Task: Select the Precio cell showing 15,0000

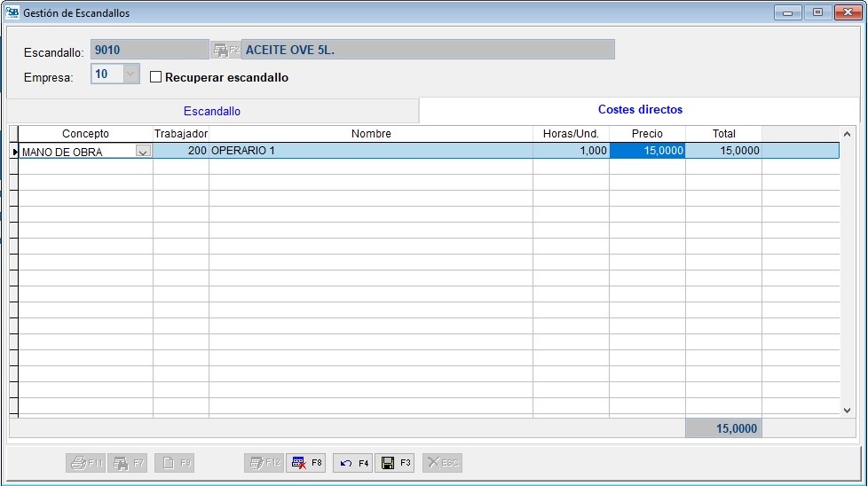Action: 647,151
